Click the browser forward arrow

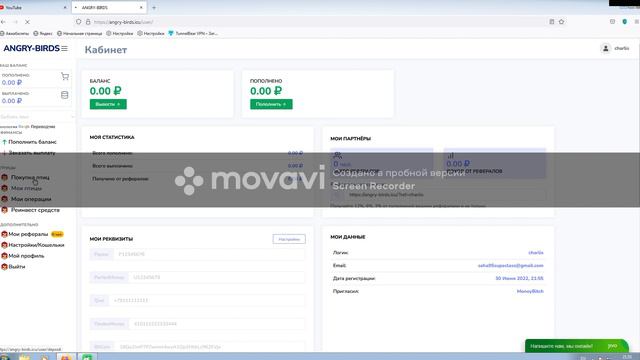15,22
